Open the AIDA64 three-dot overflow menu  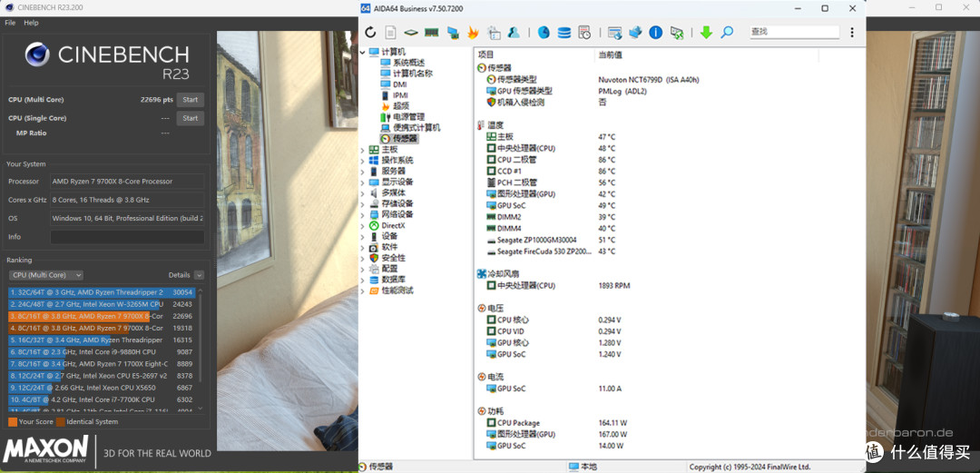coord(852,32)
